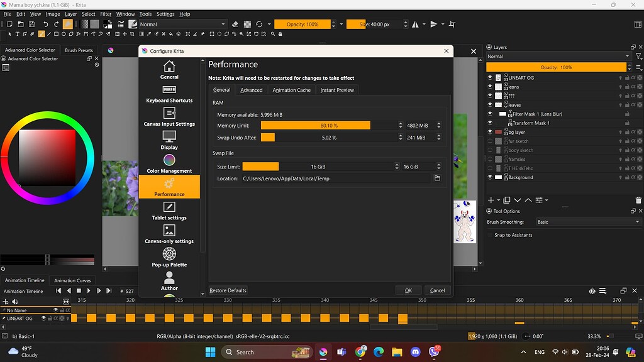The height and width of the screenshot is (362, 644).
Task: Play the animation in timeline
Action: click(89, 290)
